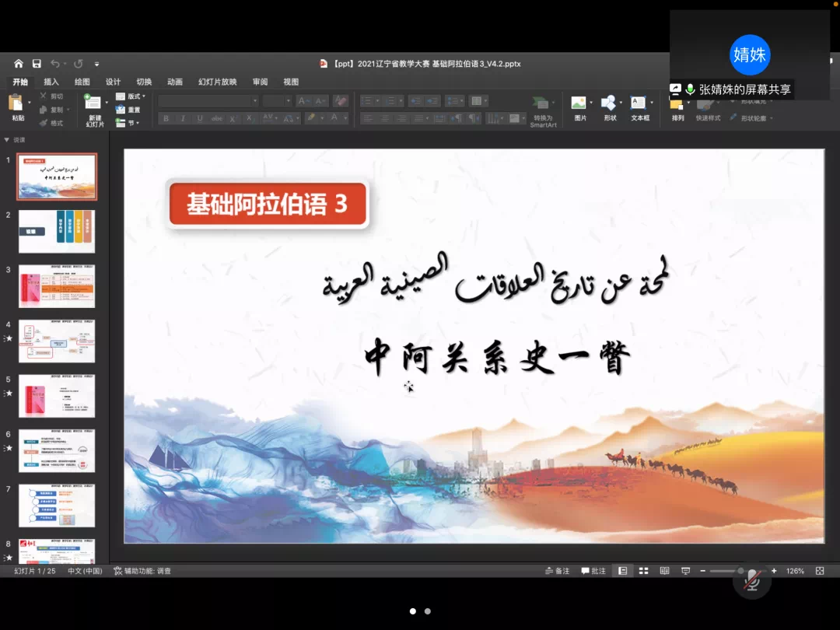
Task: Create a new slide with 新建幻灯片 icon
Action: pyautogui.click(x=93, y=103)
